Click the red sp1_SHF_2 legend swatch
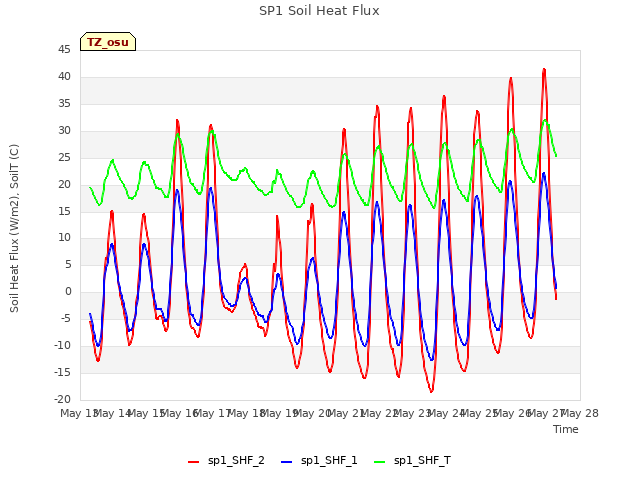Screen dimensions: 640x480 (193, 462)
